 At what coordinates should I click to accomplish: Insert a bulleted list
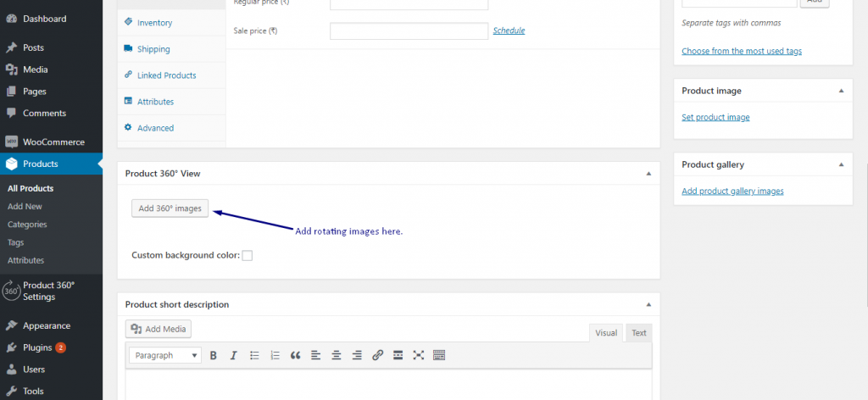254,355
